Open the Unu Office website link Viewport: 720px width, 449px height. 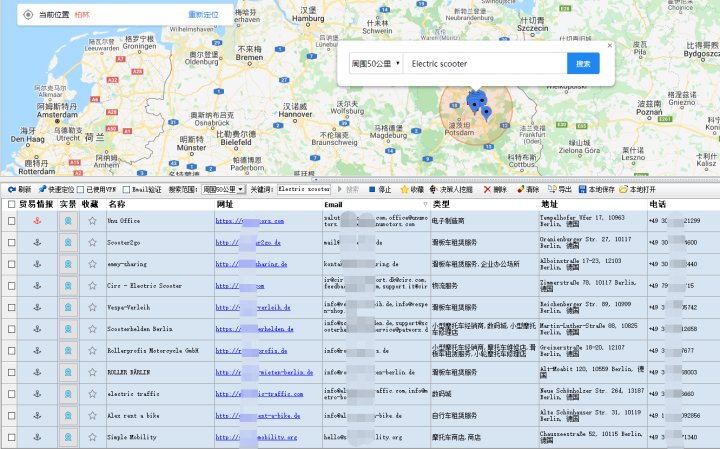250,221
